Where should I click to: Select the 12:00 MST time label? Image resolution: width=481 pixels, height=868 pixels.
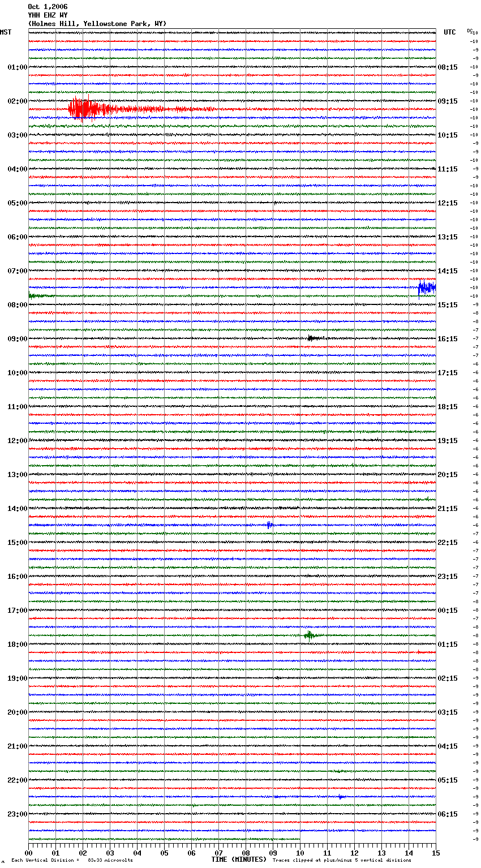pos(18,441)
